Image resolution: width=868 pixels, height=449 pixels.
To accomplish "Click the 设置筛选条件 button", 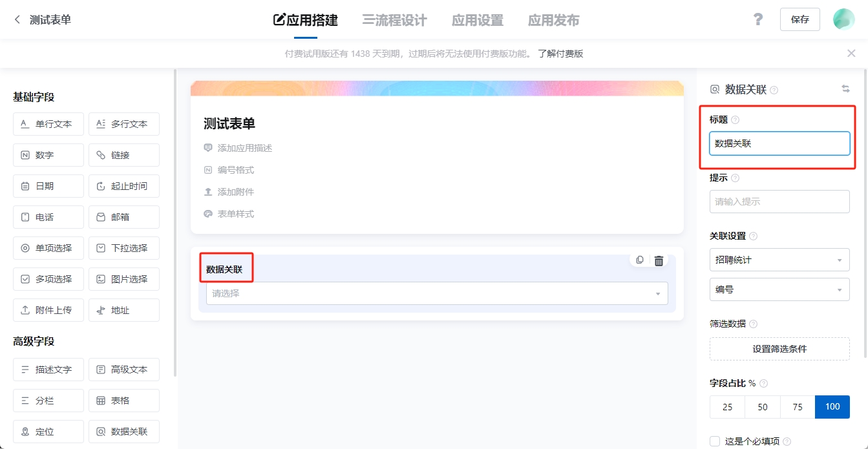I will pos(779,349).
